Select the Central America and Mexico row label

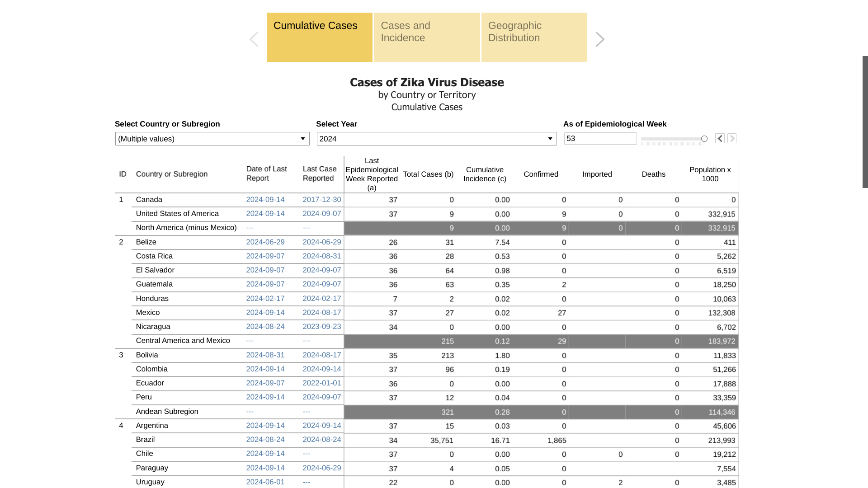[x=183, y=341]
